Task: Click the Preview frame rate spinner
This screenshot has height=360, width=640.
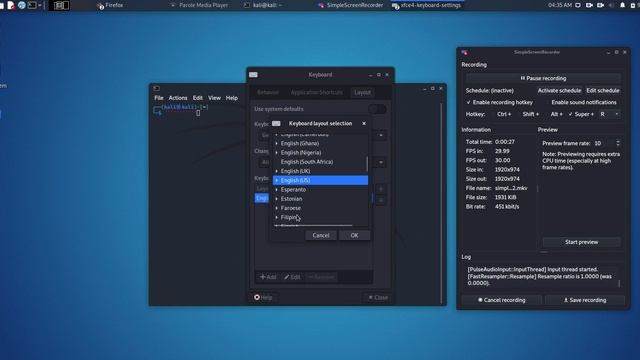Action: [x=607, y=143]
